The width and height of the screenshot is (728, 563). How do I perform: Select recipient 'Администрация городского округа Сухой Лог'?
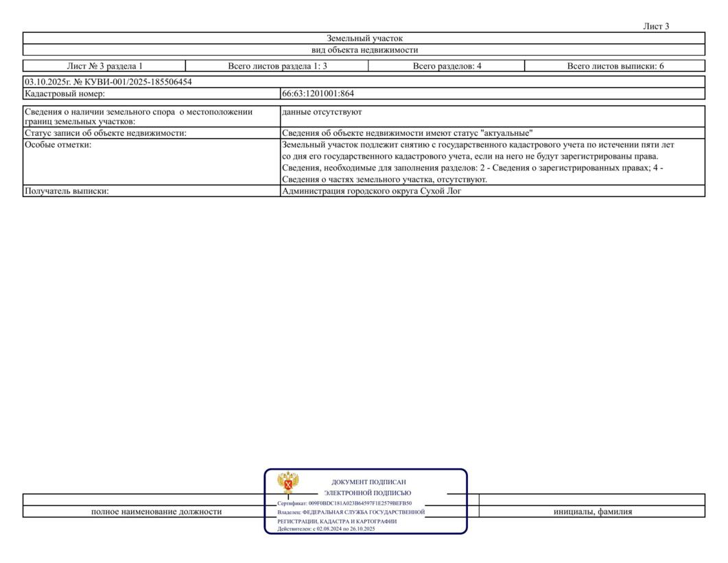click(371, 192)
